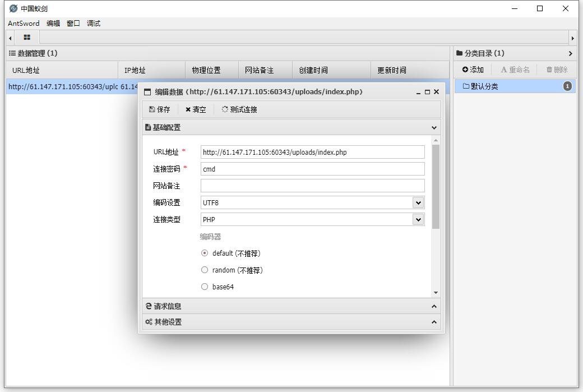Click the right tab scroll arrow
The image size is (583, 392).
coord(572,38)
